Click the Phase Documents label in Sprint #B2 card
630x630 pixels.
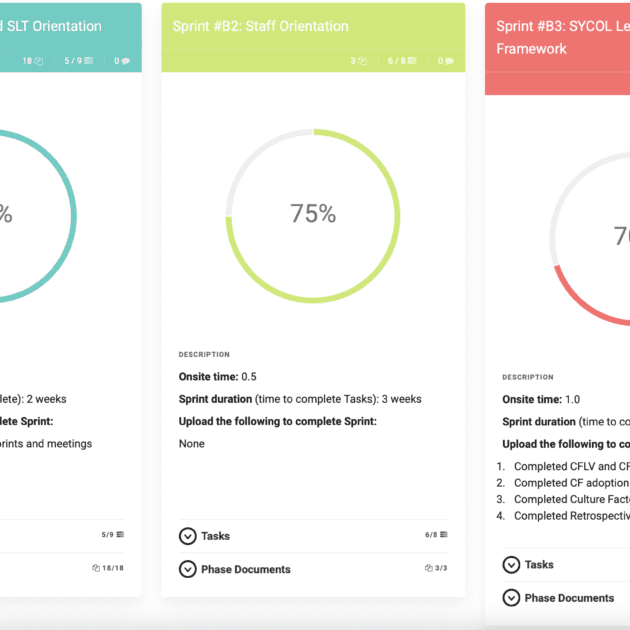(246, 569)
